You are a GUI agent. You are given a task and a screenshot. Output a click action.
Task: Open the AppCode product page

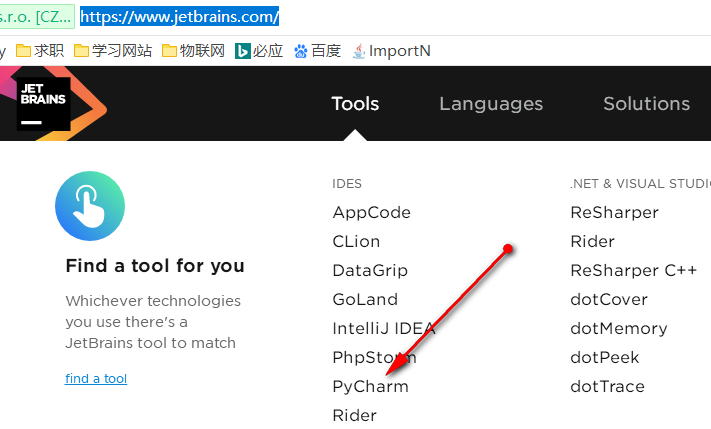click(371, 213)
